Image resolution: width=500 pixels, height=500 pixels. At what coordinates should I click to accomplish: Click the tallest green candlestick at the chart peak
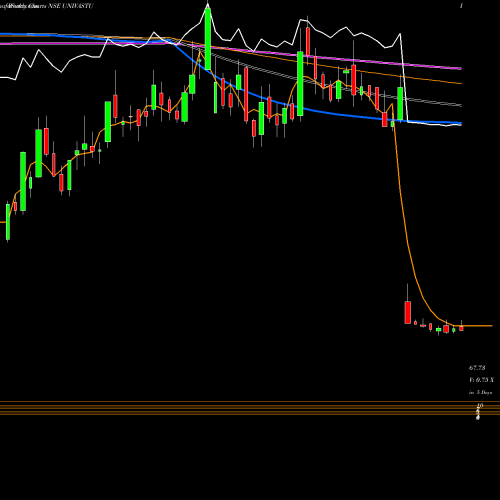coord(208,39)
